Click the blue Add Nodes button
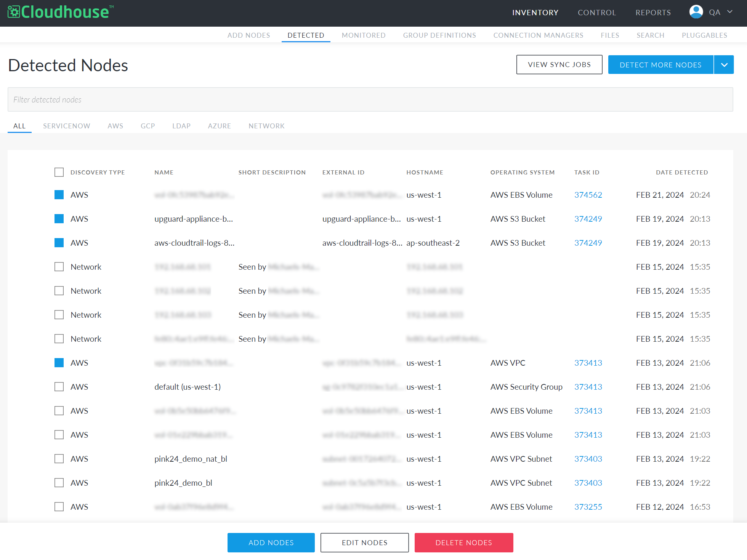Screen dimensions: 747x560 (x=271, y=542)
